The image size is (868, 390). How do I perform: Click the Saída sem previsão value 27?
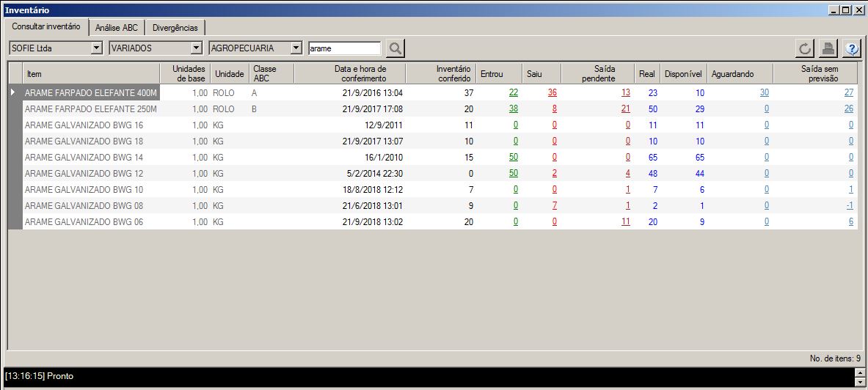pos(848,93)
